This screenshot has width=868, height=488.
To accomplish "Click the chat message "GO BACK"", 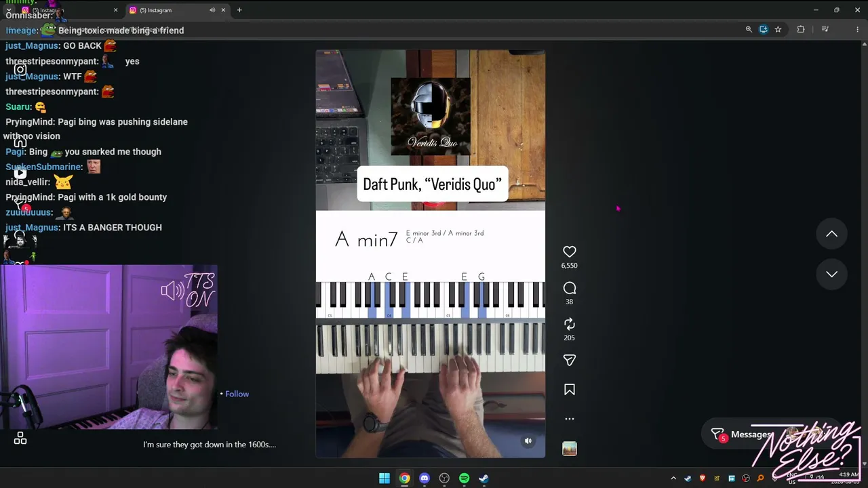I will click(x=82, y=46).
